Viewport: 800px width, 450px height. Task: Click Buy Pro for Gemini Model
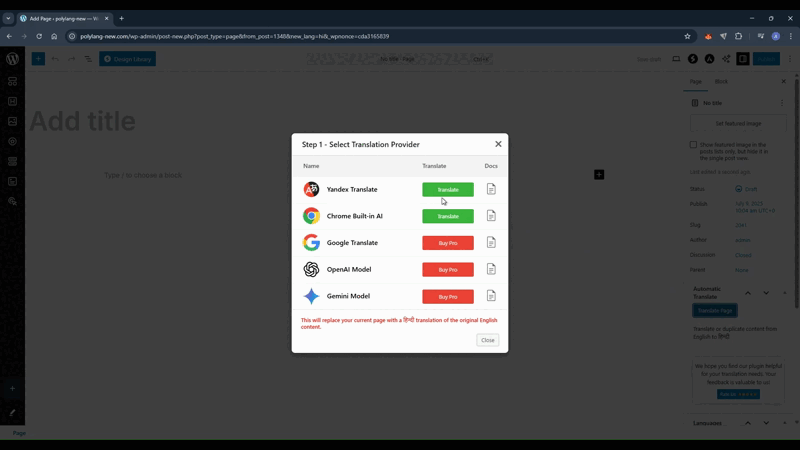click(447, 296)
